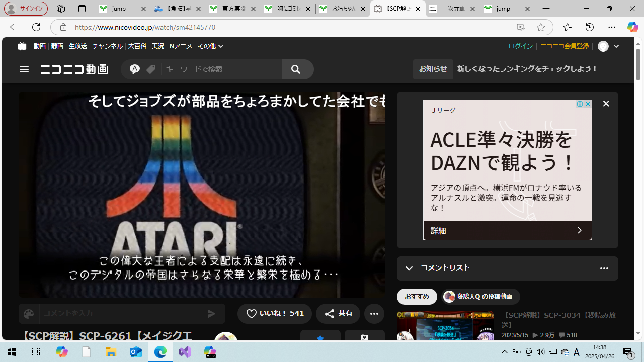
Task: Click the magnifying glass search button
Action: coord(296,69)
